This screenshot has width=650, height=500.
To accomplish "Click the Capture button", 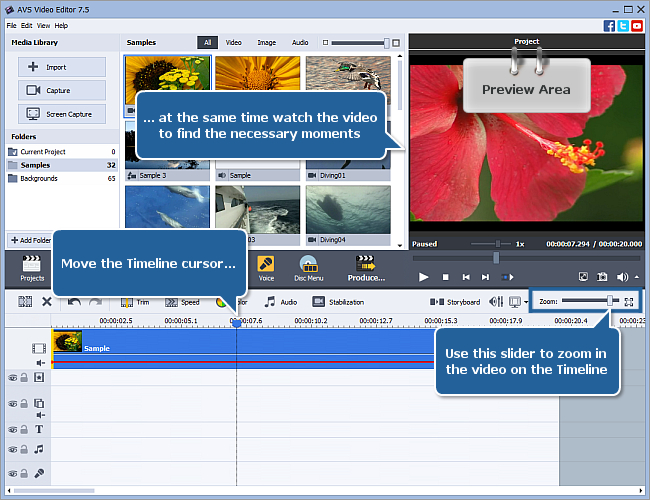I will coord(62,90).
